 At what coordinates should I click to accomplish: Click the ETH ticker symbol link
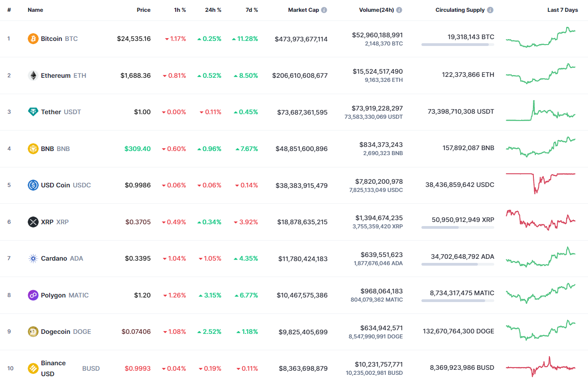tap(81, 75)
